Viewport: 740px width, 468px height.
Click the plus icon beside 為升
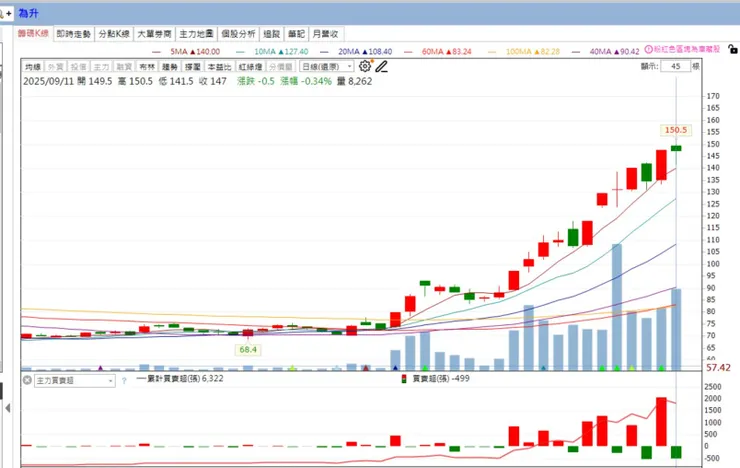point(8,14)
